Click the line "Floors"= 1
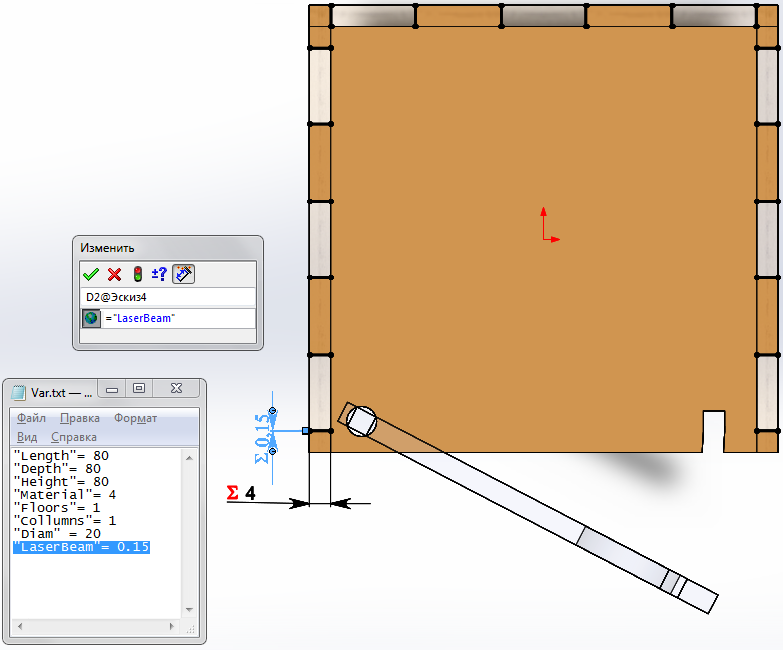This screenshot has width=783, height=650. click(x=57, y=508)
